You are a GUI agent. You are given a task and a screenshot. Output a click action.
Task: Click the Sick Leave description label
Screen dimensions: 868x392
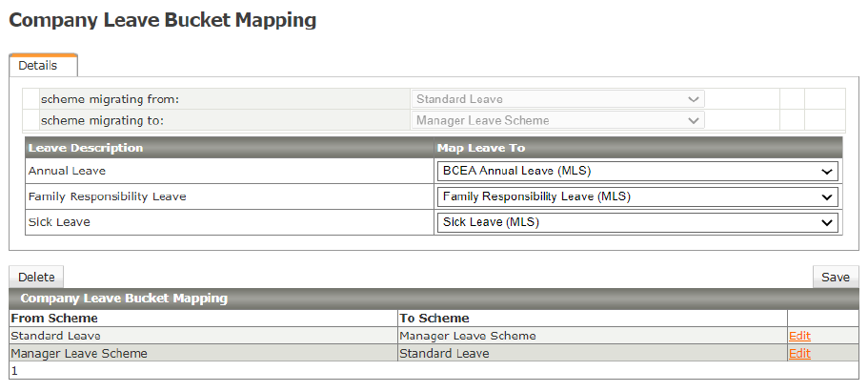tap(59, 222)
